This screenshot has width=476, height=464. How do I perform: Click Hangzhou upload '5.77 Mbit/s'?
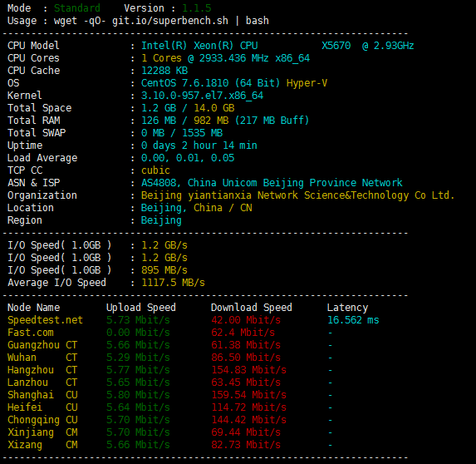point(138,370)
